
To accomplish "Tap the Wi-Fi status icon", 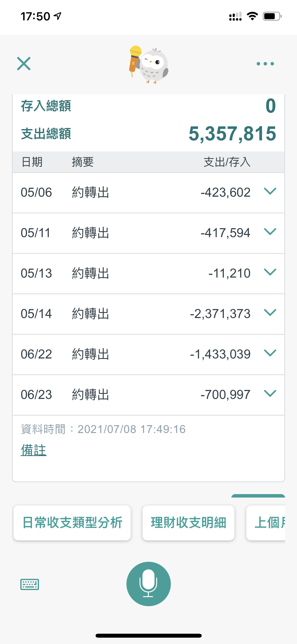I will click(252, 16).
